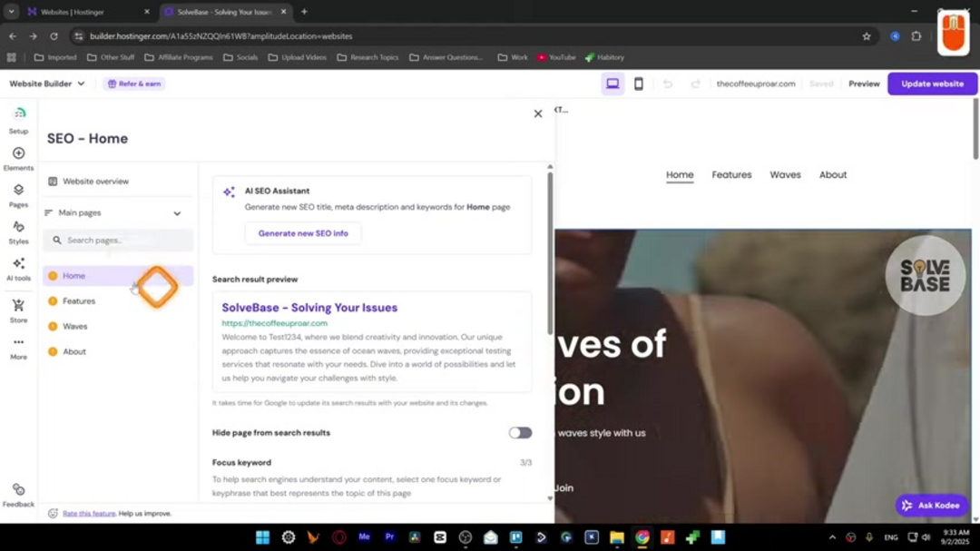Screen dimensions: 980x551
Task: Switch to mobile view icon
Action: coord(638,84)
